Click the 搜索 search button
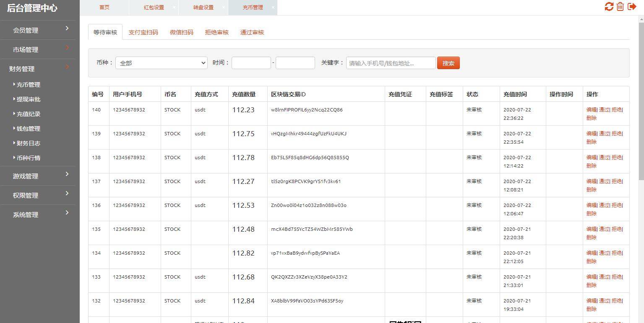 coord(448,63)
